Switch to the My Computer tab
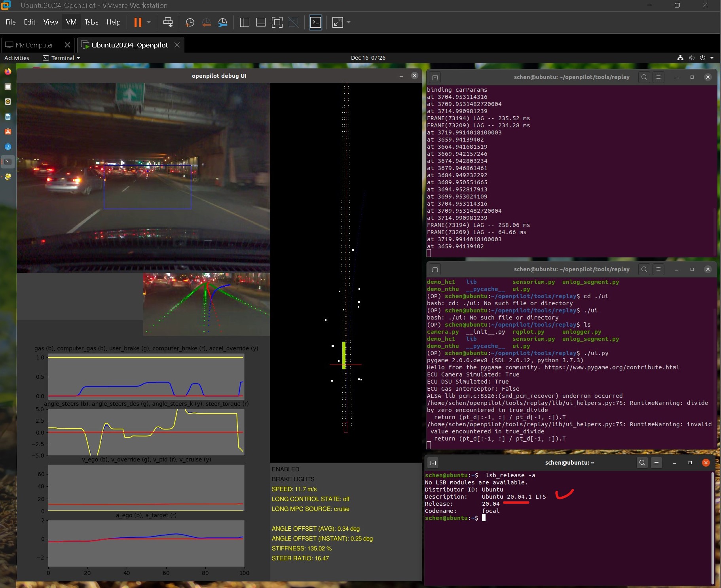Image resolution: width=721 pixels, height=588 pixels. click(x=34, y=45)
